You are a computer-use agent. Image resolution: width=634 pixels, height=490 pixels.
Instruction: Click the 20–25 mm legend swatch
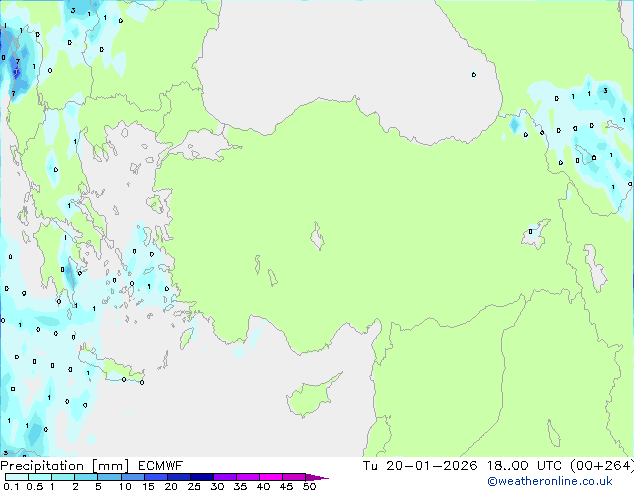(178, 477)
